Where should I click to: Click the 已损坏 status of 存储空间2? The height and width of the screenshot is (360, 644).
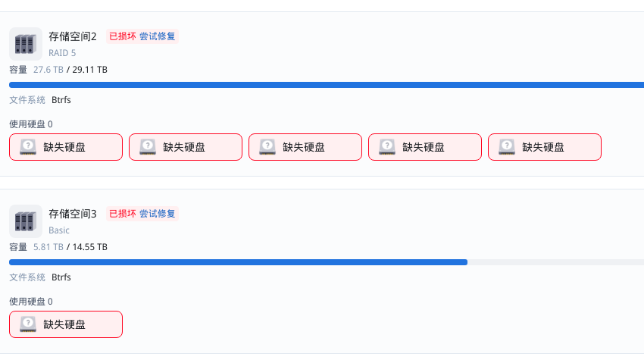coord(123,36)
